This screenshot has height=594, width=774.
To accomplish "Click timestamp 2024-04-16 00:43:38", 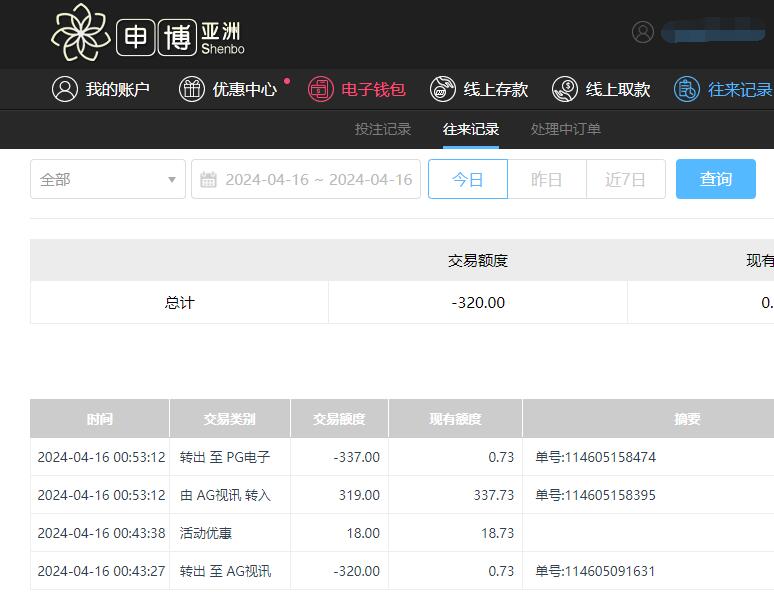I will pos(101,533).
